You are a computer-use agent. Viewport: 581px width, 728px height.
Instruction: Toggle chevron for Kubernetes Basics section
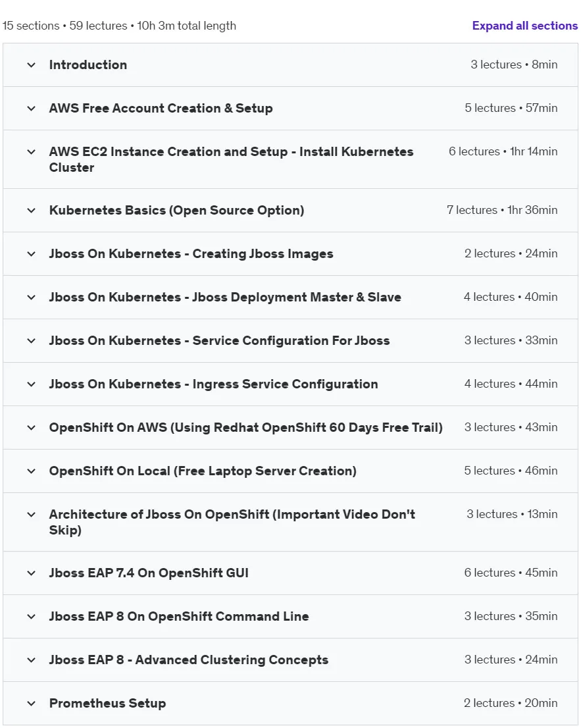(x=31, y=211)
